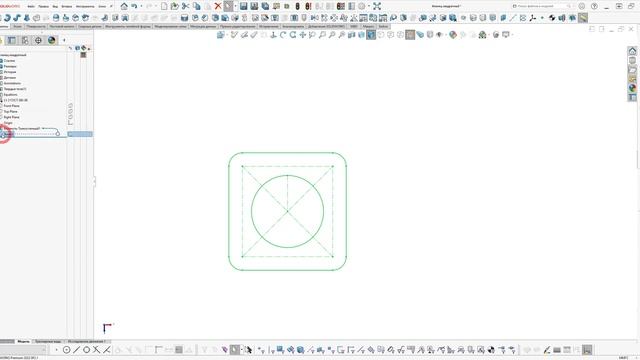Open task pane Home resources icon
Viewport: 640px width, 360px height.
[632, 51]
